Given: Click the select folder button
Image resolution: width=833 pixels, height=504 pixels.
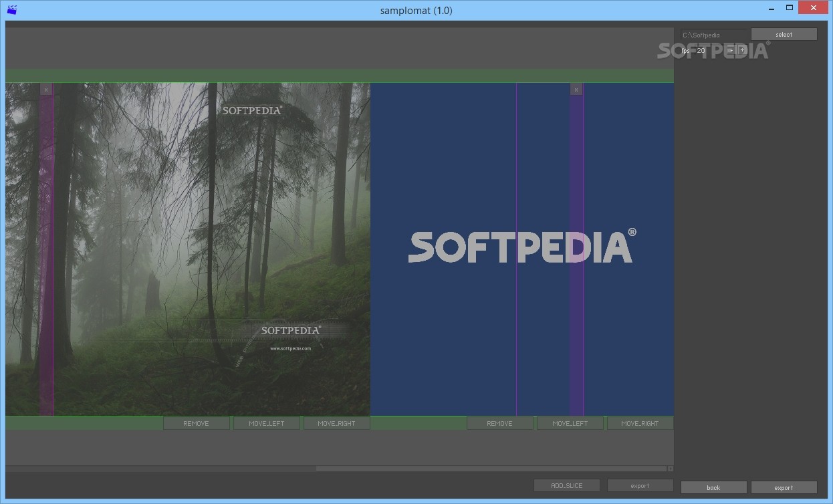Looking at the screenshot, I should [x=784, y=35].
